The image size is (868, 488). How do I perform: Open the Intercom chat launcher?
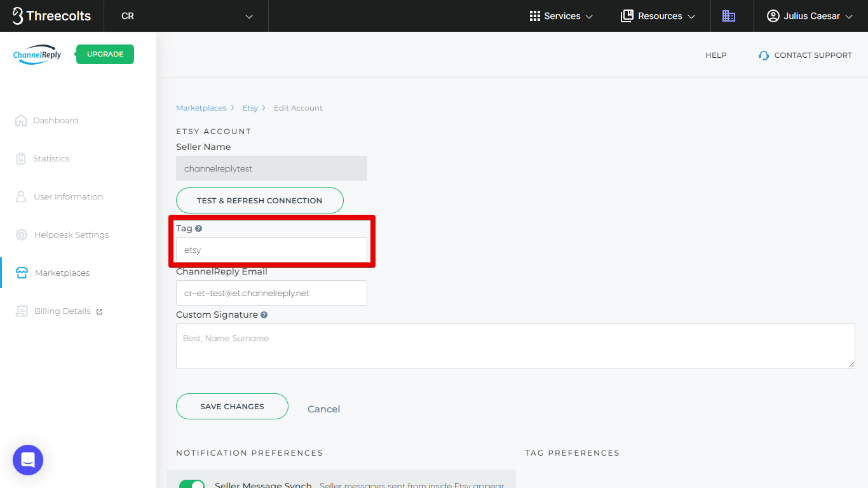(28, 460)
